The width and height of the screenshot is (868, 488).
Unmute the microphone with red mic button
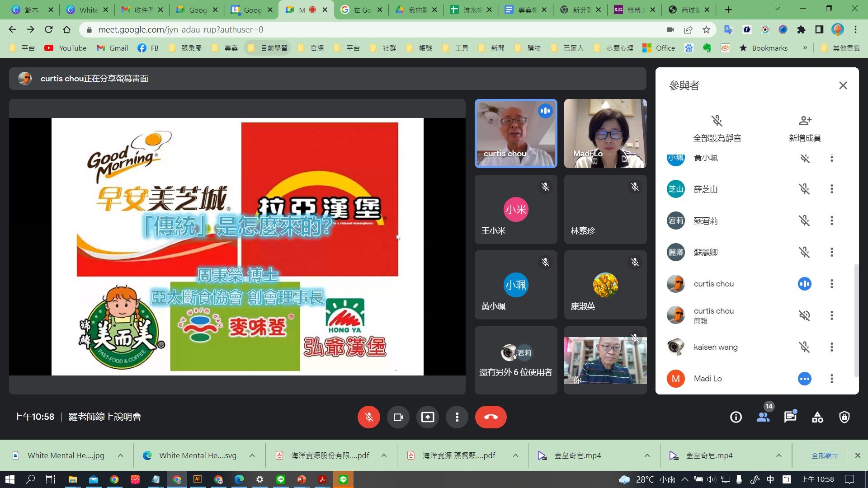[369, 417]
